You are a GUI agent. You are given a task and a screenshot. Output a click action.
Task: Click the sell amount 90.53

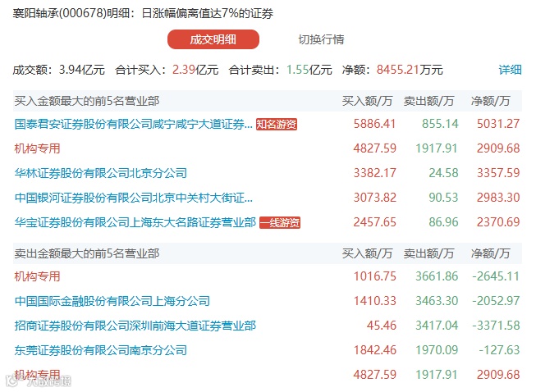point(443,198)
